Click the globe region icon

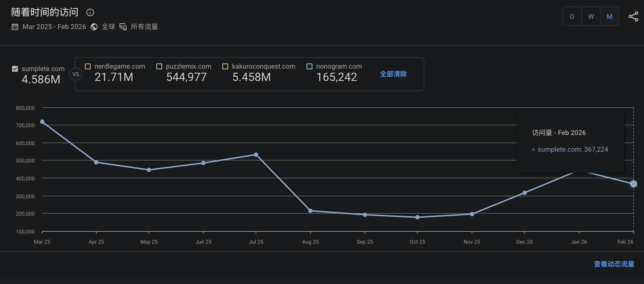[94, 27]
